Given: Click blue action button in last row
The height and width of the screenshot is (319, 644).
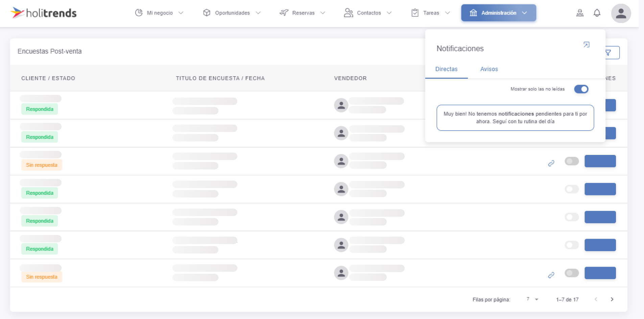Looking at the screenshot, I should (x=600, y=273).
